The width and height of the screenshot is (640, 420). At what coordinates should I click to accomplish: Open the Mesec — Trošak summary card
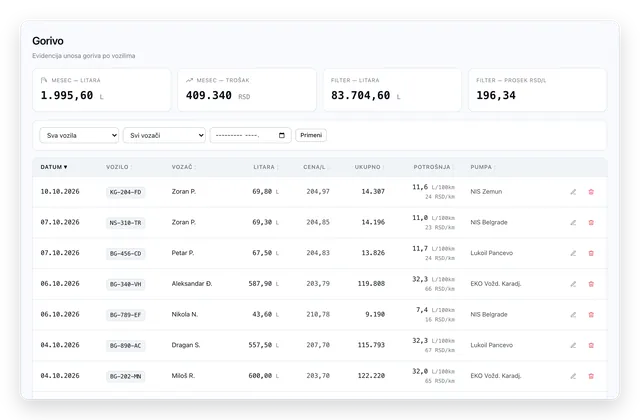tap(247, 90)
